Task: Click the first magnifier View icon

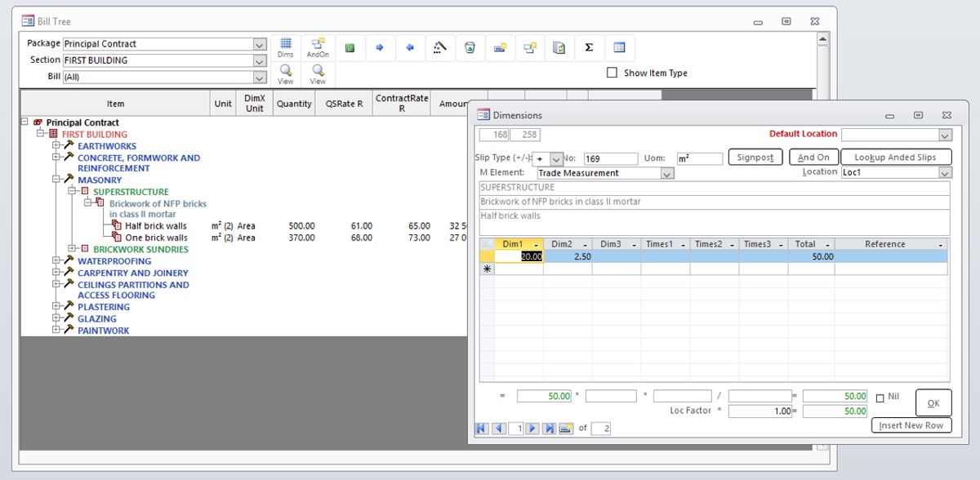Action: pos(286,74)
